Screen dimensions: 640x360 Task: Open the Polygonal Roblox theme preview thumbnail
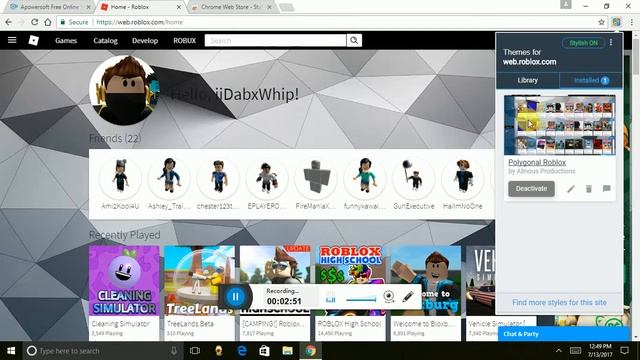(x=560, y=125)
